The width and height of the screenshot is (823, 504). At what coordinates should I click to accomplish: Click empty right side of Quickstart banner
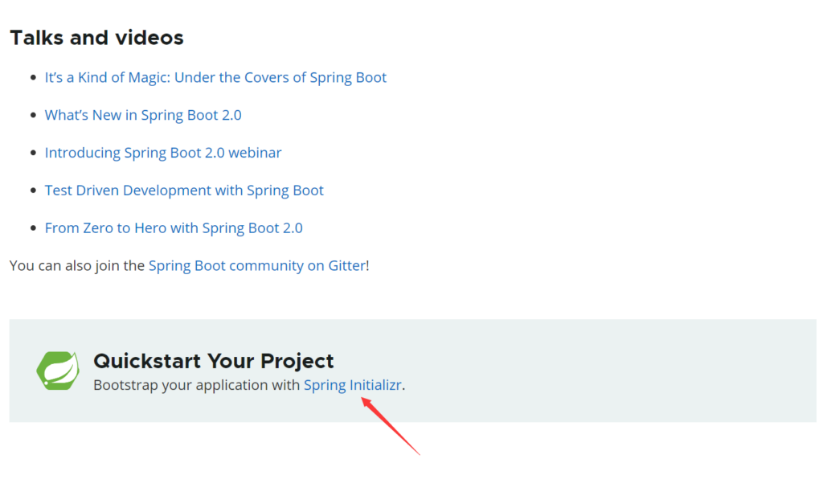point(643,371)
